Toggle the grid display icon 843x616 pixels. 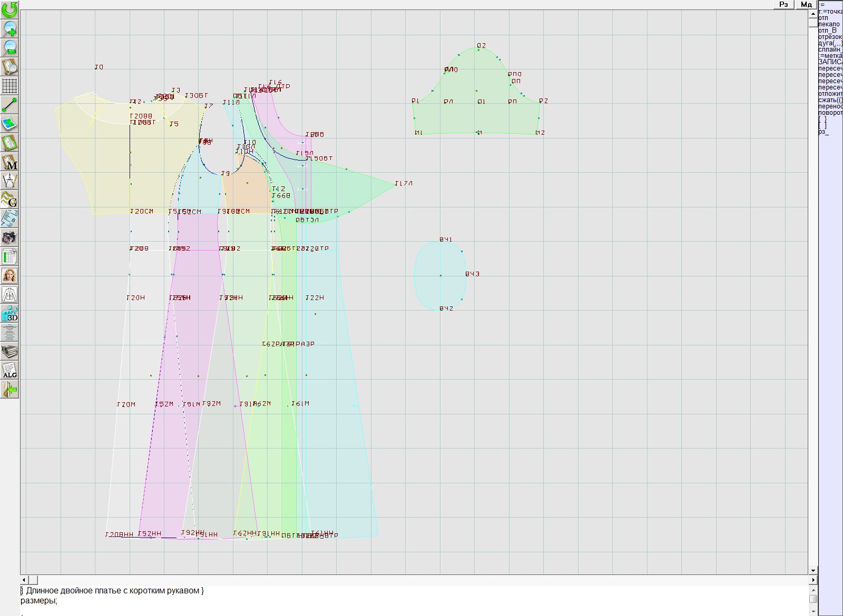[9, 85]
